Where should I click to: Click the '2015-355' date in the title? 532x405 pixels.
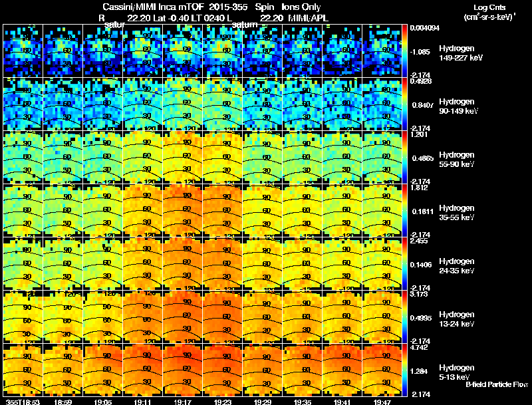228,7
